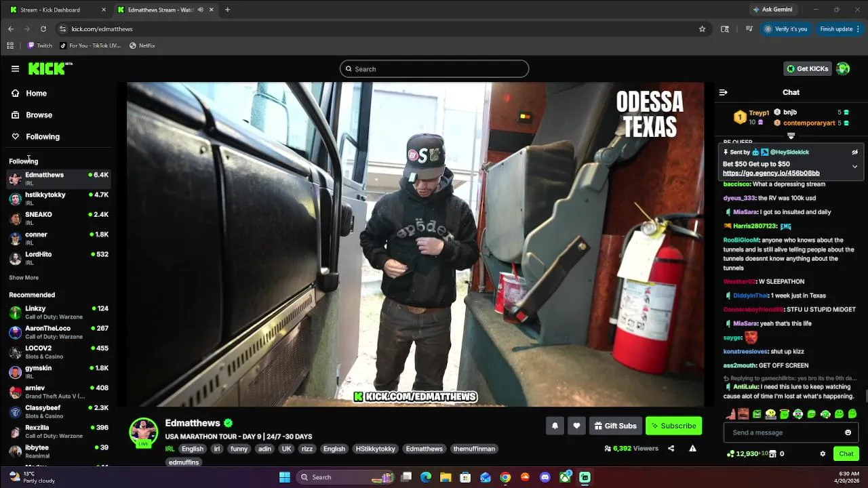
Task: Expand the pinned message chevron
Action: (854, 166)
